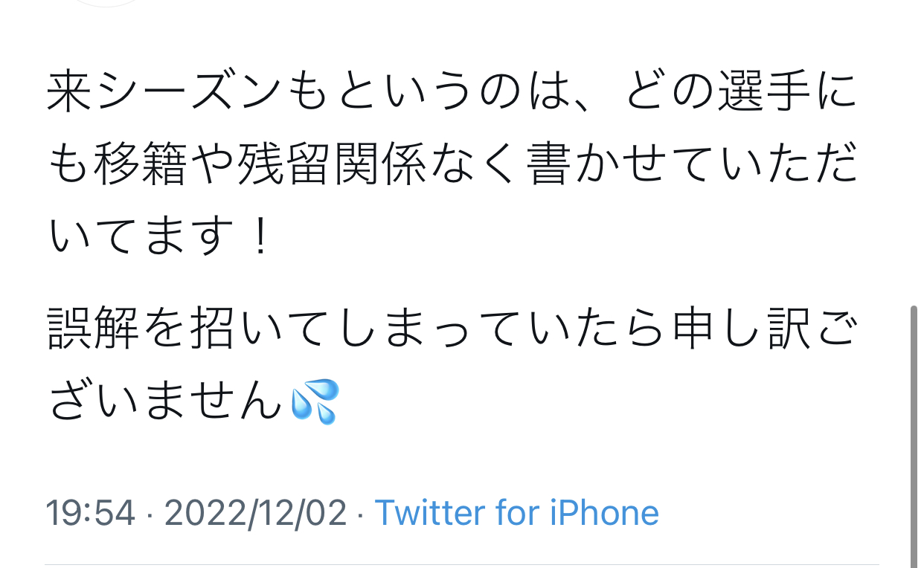924x568 pixels.
Task: Click the partial profile avatar at top
Action: [x=108, y=3]
